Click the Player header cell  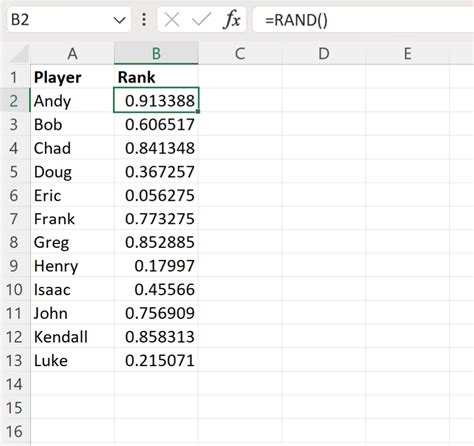click(x=72, y=77)
